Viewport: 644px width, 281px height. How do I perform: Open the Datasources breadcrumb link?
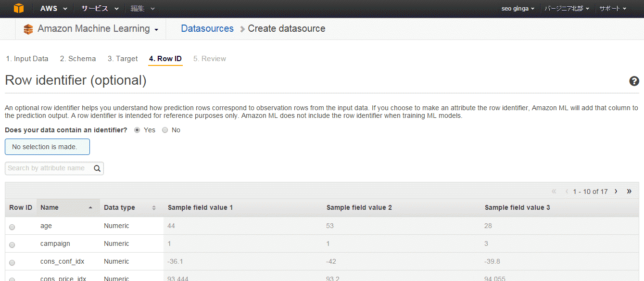click(207, 29)
